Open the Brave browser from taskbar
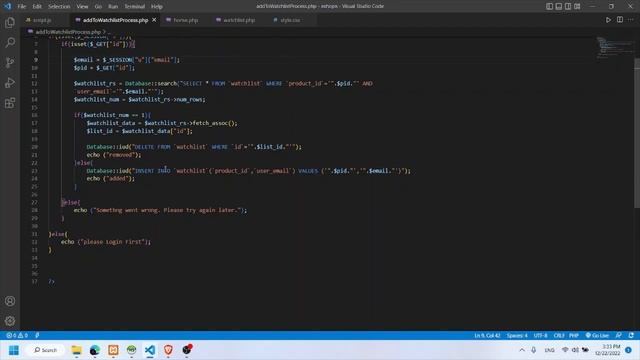This screenshot has width=640, height=360. coord(168,350)
